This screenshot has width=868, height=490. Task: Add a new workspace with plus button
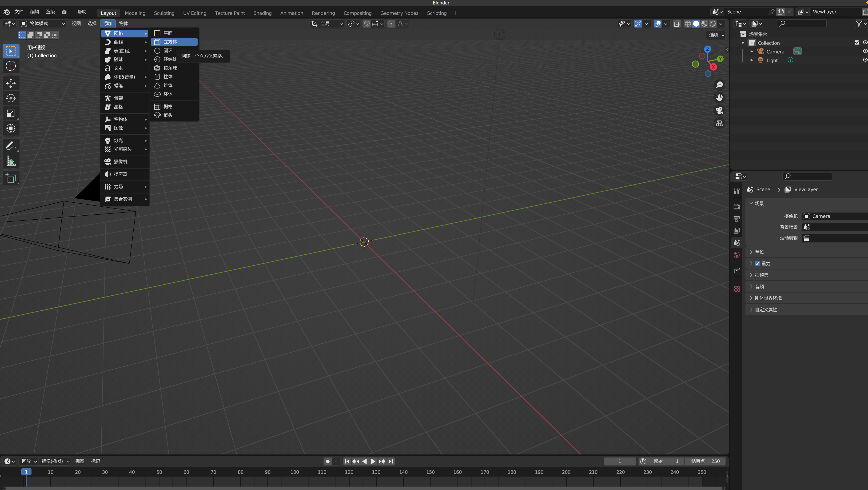(456, 13)
